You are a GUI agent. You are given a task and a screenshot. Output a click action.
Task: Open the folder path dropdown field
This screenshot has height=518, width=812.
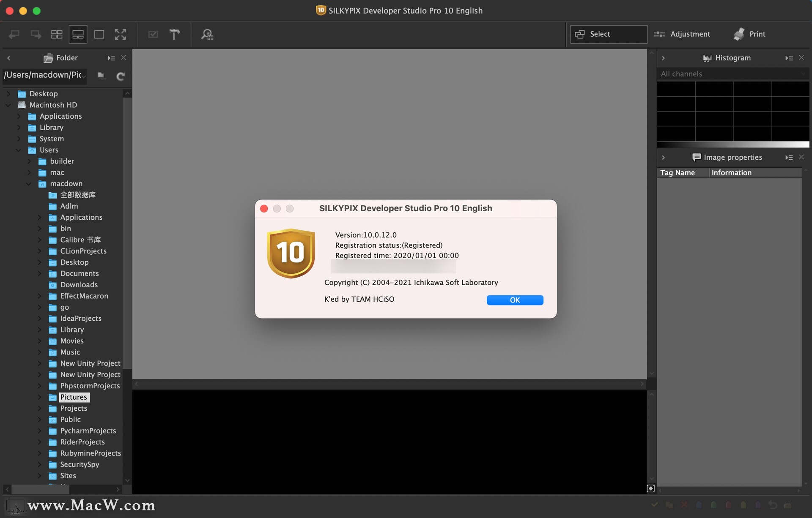(45, 75)
